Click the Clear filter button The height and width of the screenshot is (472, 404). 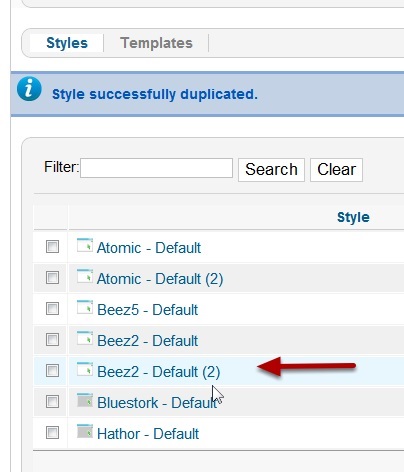336,170
